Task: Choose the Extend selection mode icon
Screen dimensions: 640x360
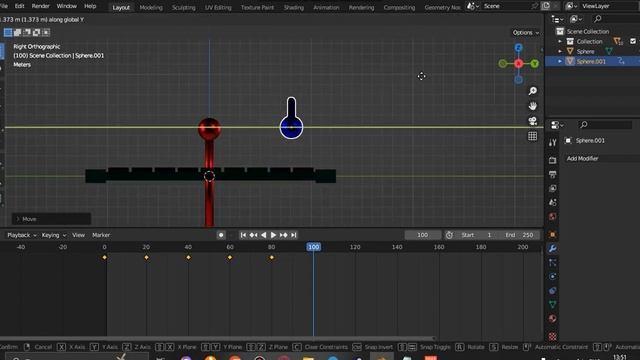Action: tap(18, 32)
